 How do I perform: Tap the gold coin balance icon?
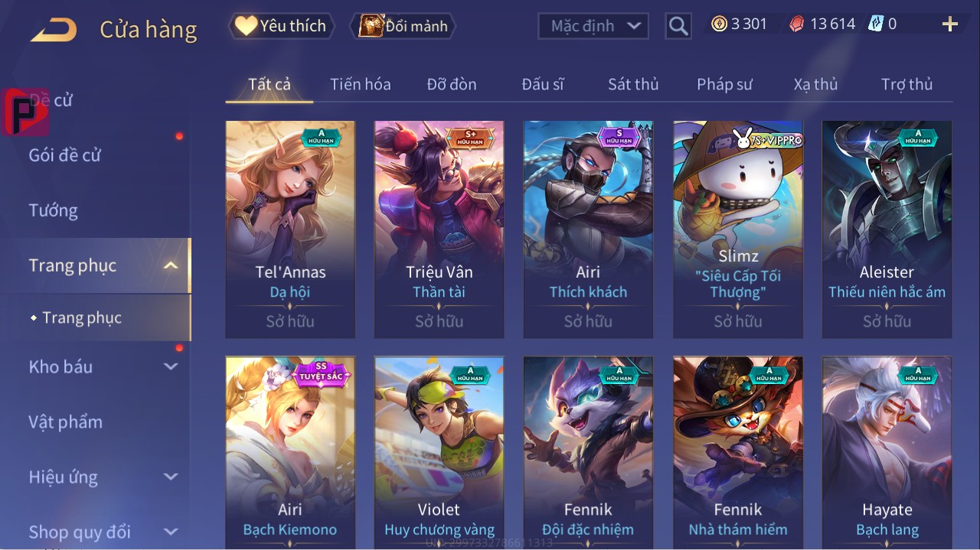point(719,24)
